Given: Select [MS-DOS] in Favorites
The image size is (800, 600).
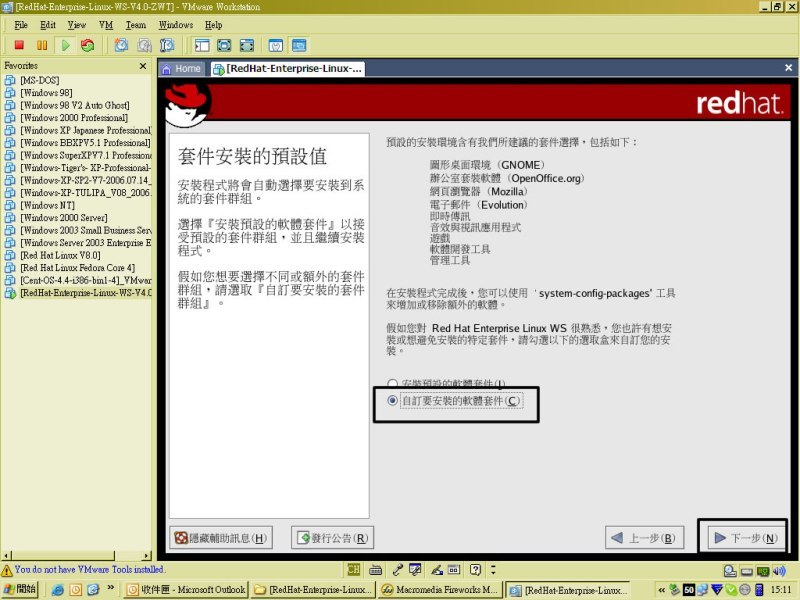Looking at the screenshot, I should pyautogui.click(x=39, y=80).
